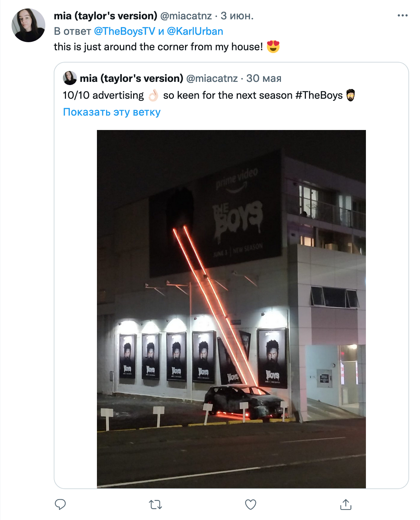The image size is (420, 520).
Task: Click the share upload icon
Action: [x=346, y=505]
